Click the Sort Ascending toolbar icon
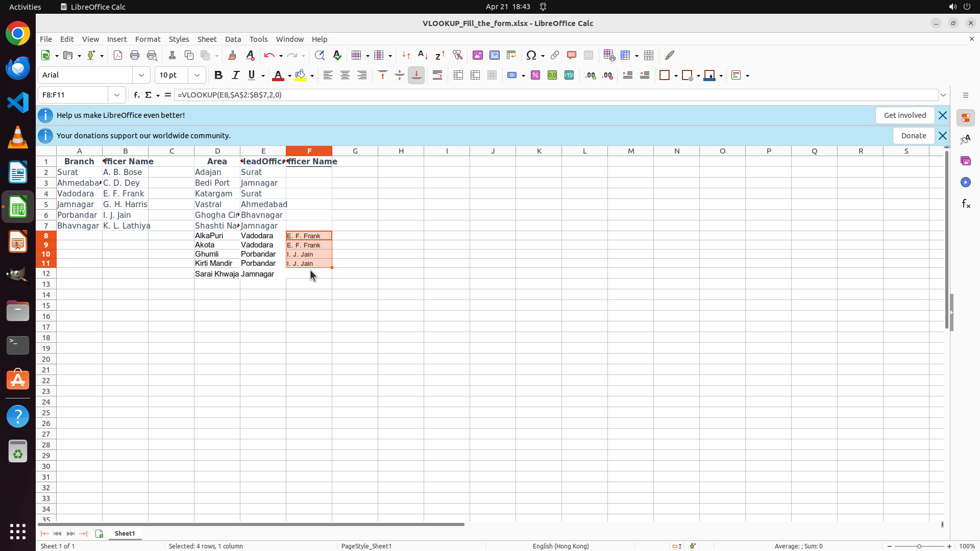 point(423,55)
